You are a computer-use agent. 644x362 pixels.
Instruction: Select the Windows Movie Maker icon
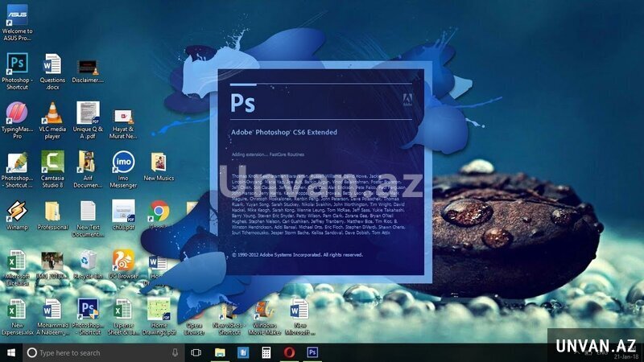point(263,311)
